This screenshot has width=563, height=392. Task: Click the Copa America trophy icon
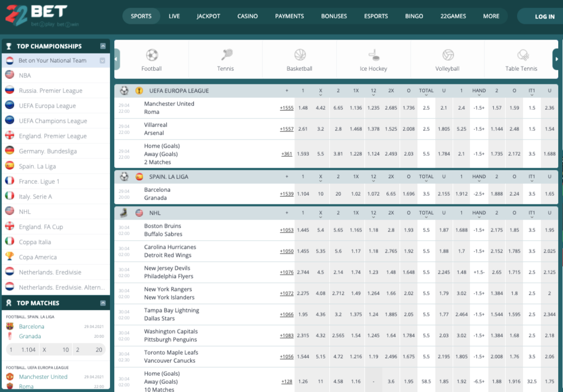(x=10, y=256)
